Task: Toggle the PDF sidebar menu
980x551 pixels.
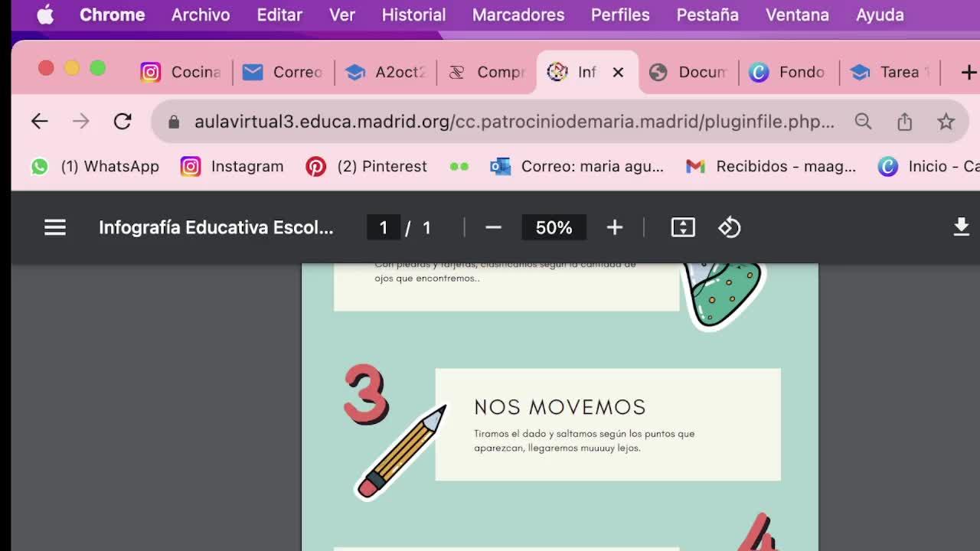Action: tap(55, 227)
